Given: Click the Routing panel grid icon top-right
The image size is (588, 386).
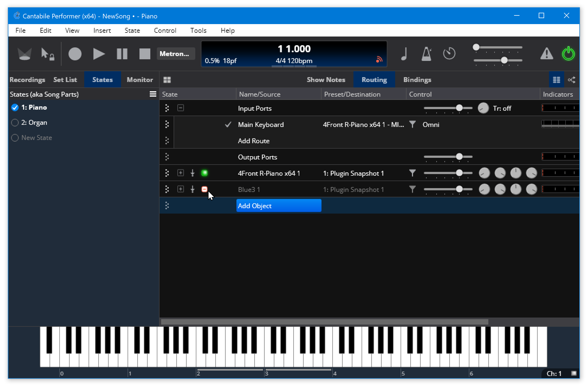Looking at the screenshot, I should pyautogui.click(x=557, y=79).
